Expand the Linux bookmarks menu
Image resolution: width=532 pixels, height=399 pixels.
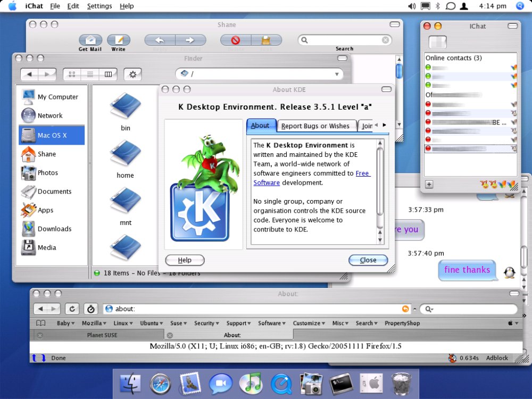click(123, 323)
